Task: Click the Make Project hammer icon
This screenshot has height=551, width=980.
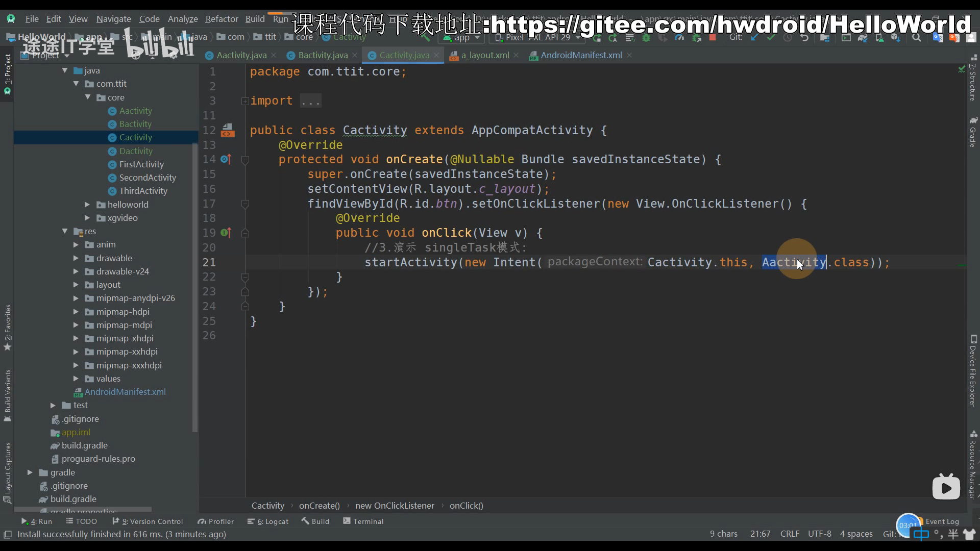Action: (x=425, y=37)
